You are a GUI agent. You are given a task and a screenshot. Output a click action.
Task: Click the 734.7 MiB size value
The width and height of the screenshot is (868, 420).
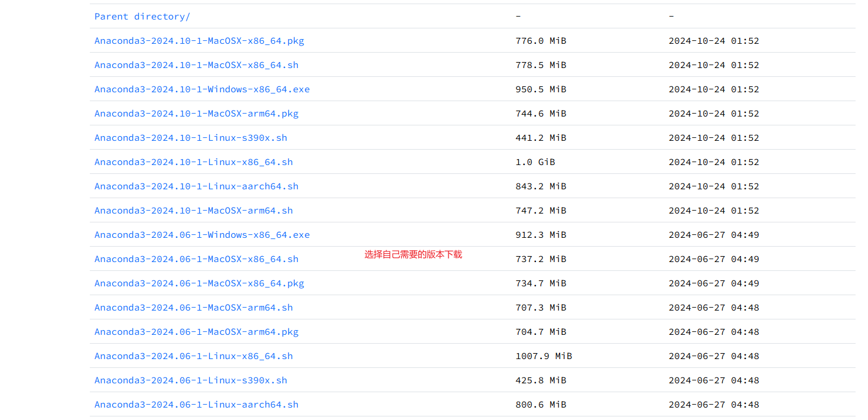click(x=541, y=283)
